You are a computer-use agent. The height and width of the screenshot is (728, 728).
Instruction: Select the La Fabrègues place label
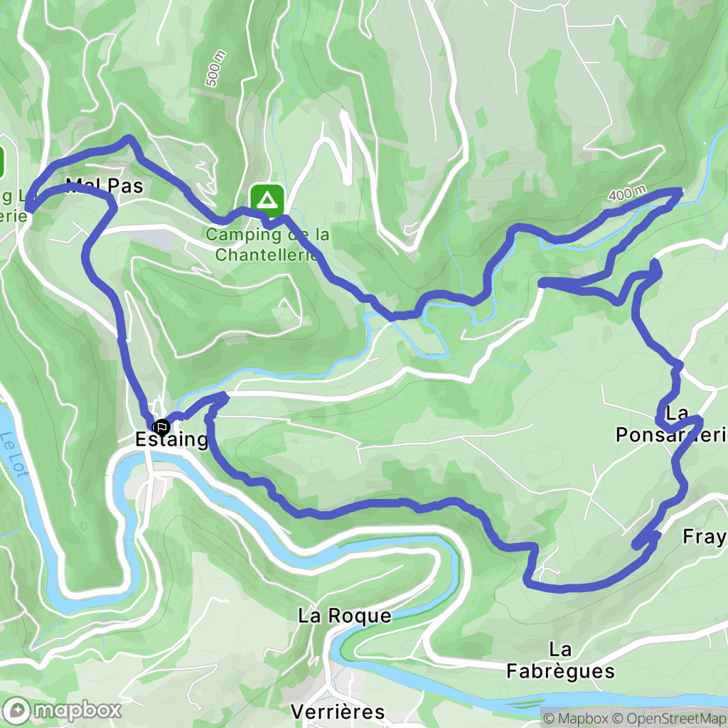560,660
